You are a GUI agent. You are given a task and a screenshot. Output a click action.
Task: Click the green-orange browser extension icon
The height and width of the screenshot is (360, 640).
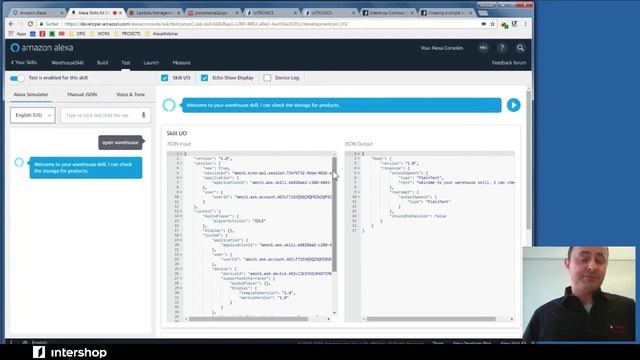(504, 25)
